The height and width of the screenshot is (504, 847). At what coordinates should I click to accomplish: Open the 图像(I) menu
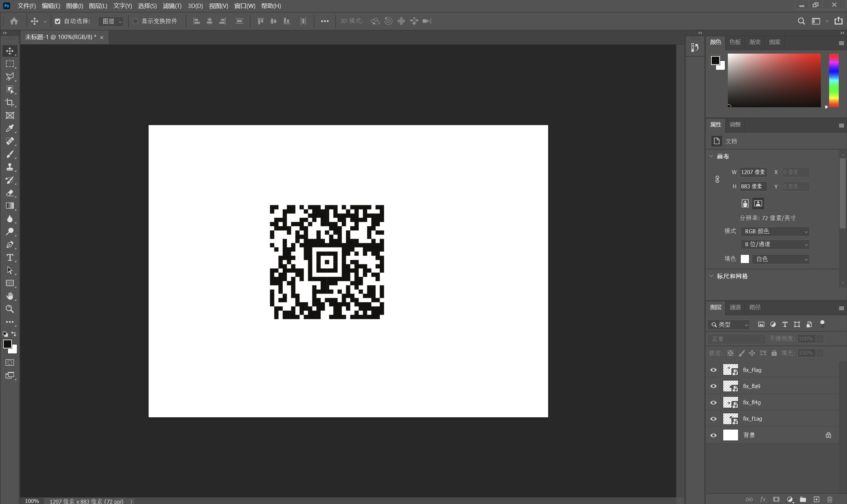pos(74,6)
